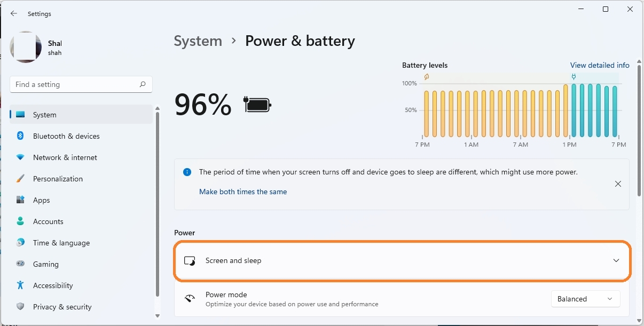Screen dimensions: 644x326
Task: Click the Apps grid icon
Action: 20,200
